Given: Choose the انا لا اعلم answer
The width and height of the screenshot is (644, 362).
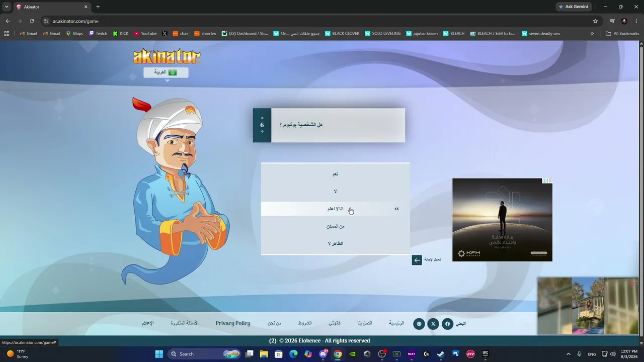Looking at the screenshot, I should pos(335,209).
